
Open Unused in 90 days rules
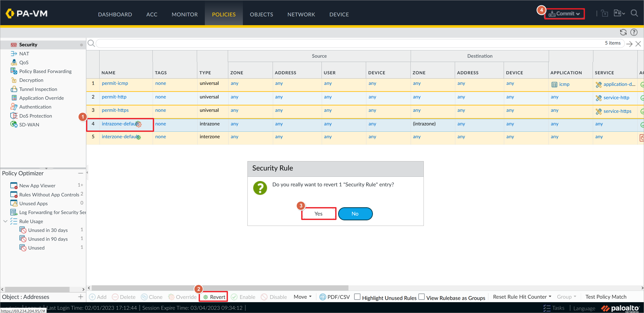point(48,239)
